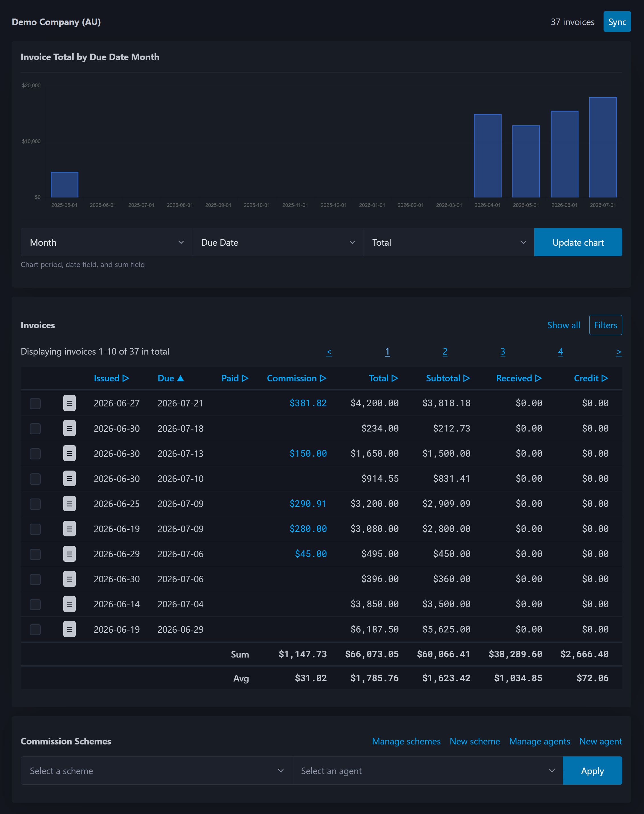The width and height of the screenshot is (644, 814).
Task: Click the Show all link
Action: (563, 325)
